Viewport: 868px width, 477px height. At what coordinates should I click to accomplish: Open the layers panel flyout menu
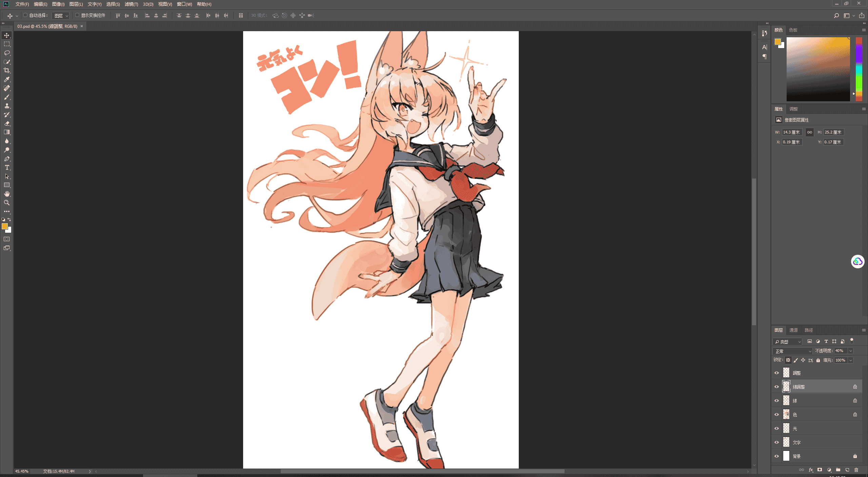(864, 330)
